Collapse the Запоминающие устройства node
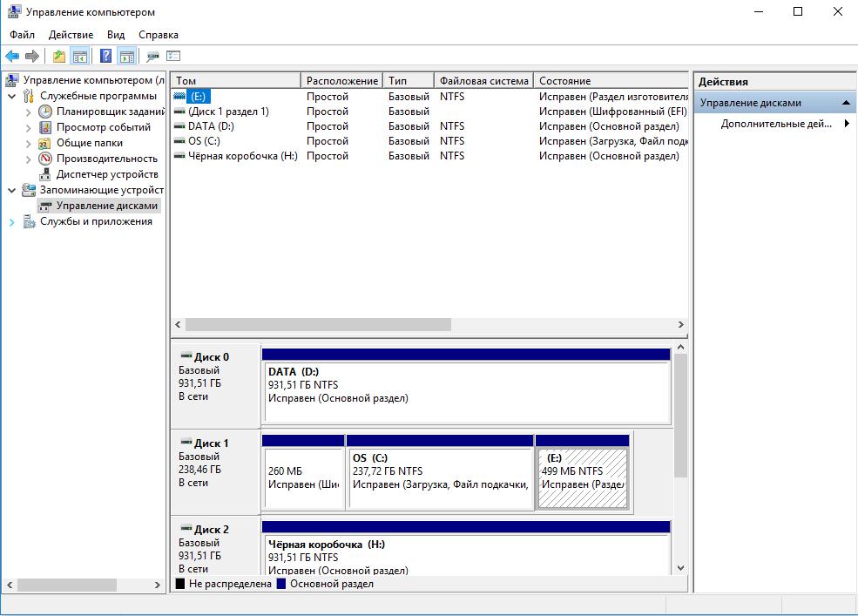 [11, 191]
